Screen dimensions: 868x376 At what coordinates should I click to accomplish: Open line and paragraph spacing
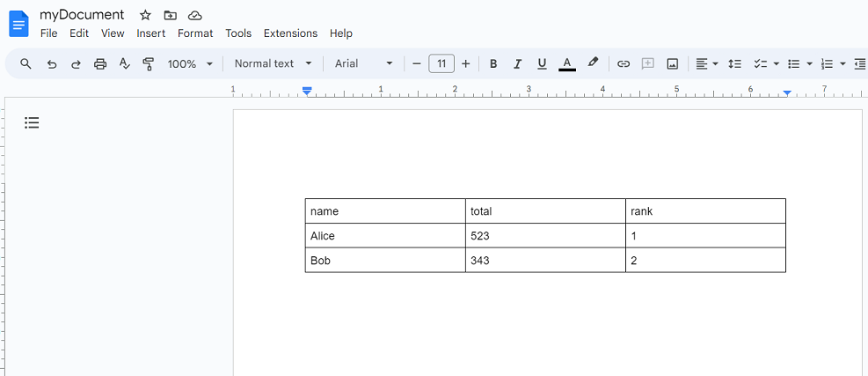point(734,63)
